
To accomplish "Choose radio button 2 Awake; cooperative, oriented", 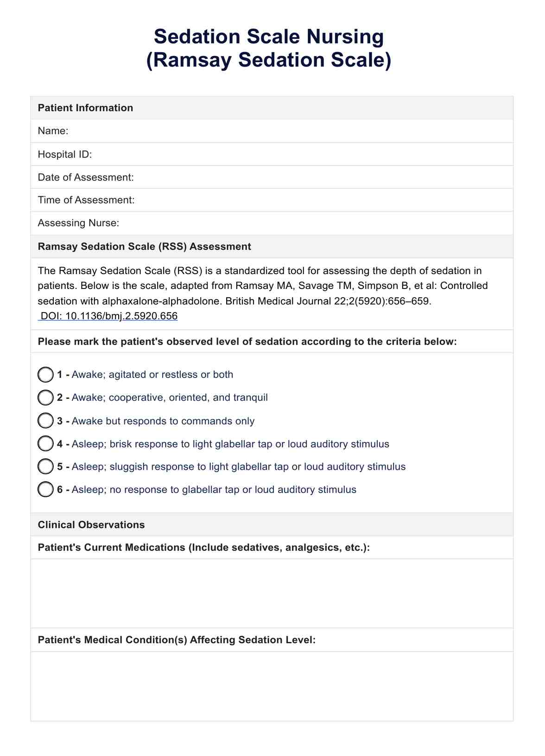I will coord(45,397).
